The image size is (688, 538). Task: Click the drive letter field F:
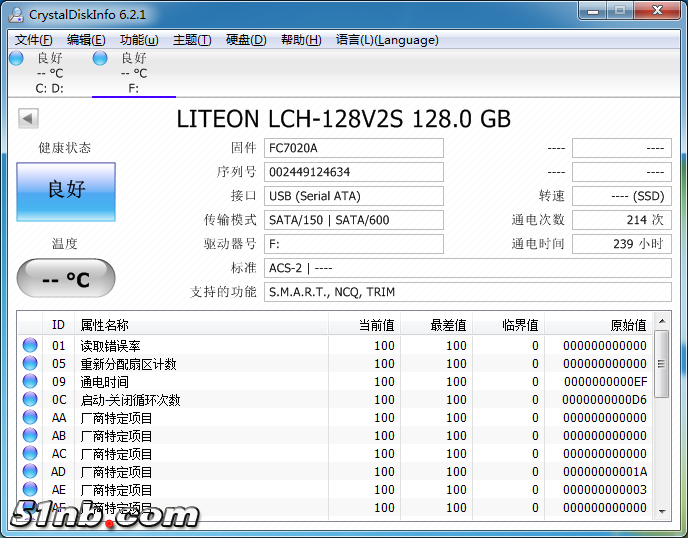click(354, 244)
